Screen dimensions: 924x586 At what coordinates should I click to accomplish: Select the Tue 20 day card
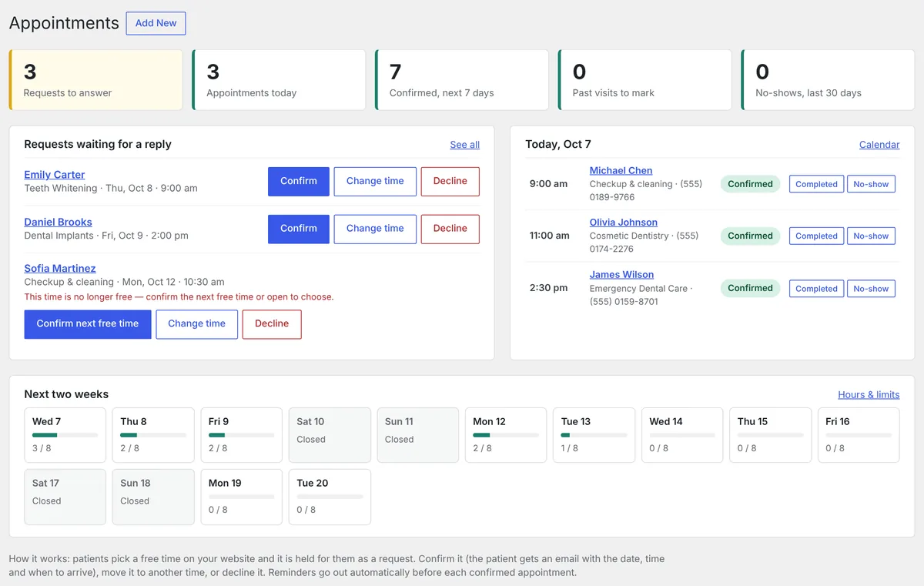click(x=330, y=497)
